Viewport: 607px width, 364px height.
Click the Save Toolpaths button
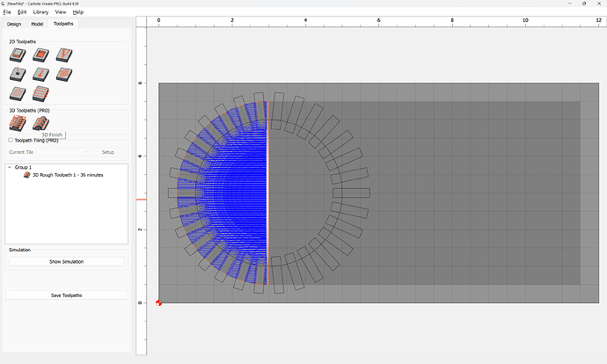tap(67, 295)
